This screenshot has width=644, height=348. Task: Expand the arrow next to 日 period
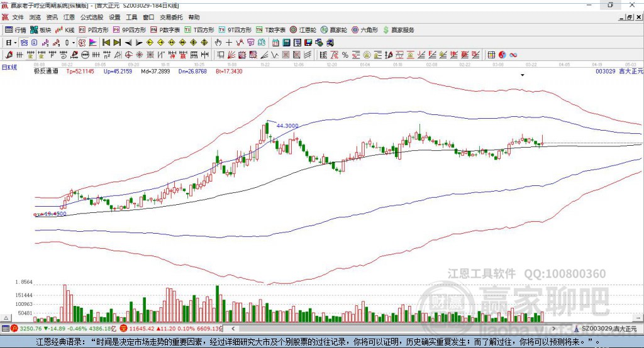[x=15, y=43]
